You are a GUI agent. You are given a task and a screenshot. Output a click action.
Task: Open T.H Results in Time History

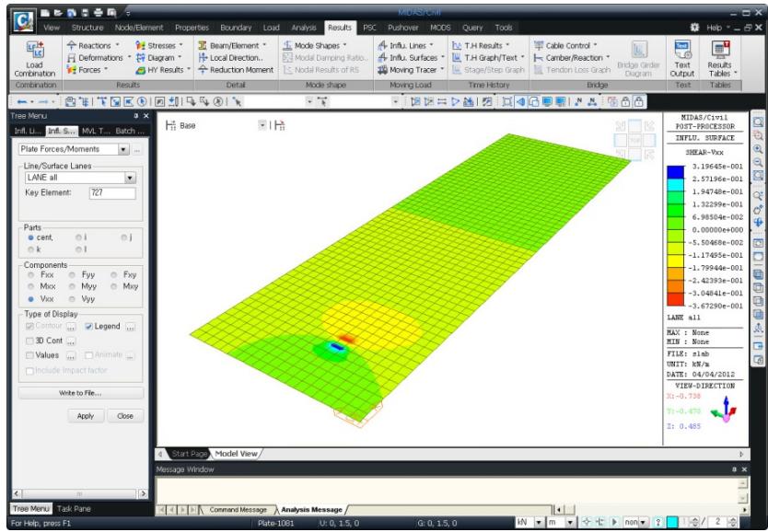(x=481, y=45)
